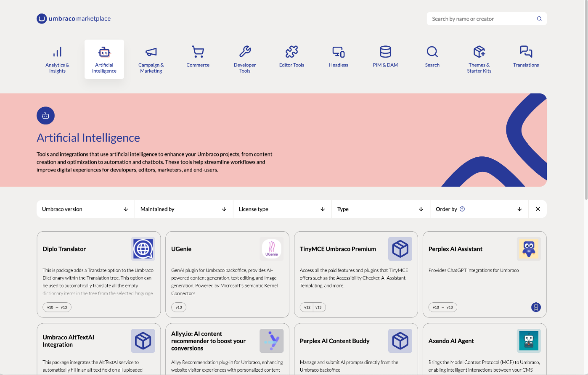Viewport: 588px width, 375px height.
Task: Open the Translations category label
Action: [x=526, y=65]
